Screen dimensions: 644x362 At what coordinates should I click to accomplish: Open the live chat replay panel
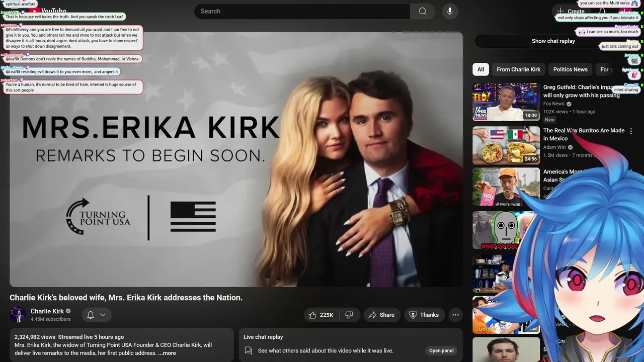441,350
